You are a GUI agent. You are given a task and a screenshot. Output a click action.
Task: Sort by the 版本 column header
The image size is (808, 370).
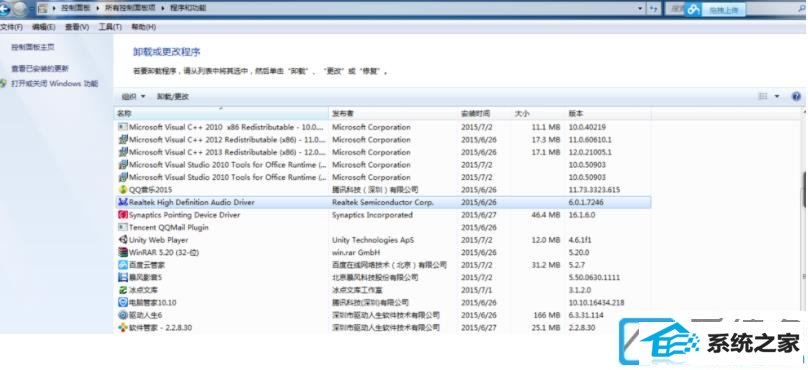[x=609, y=113]
